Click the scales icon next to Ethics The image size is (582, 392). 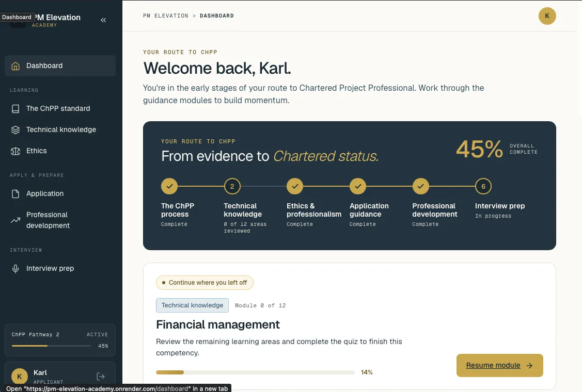(15, 151)
